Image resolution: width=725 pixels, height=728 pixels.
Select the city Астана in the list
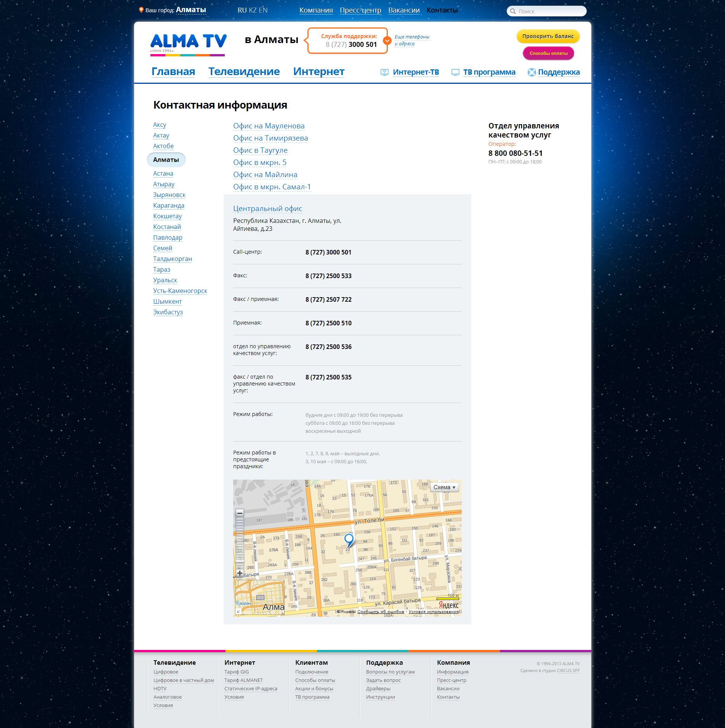pos(163,174)
